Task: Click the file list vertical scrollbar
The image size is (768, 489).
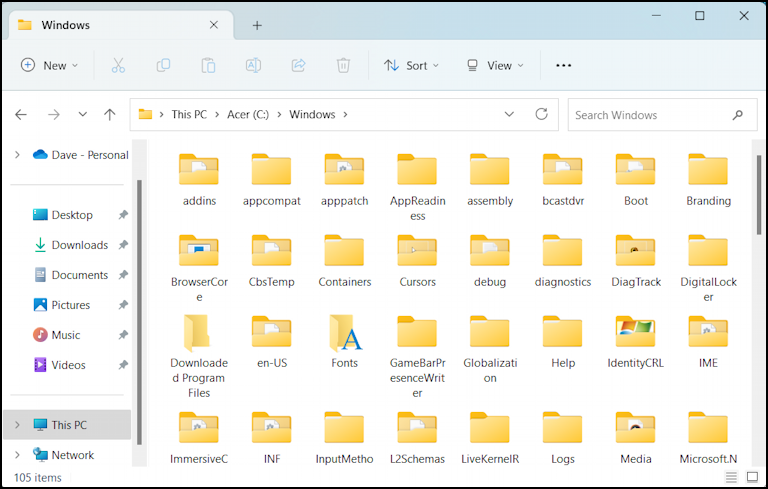Action: (759, 196)
